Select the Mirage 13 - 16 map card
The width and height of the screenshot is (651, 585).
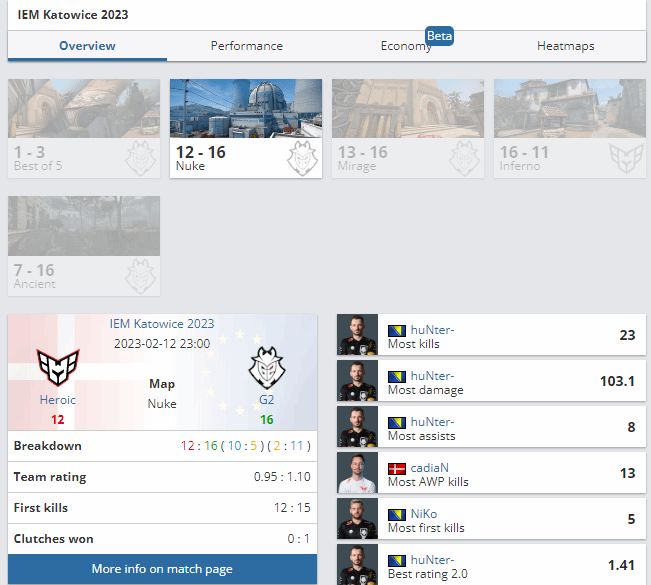point(408,129)
